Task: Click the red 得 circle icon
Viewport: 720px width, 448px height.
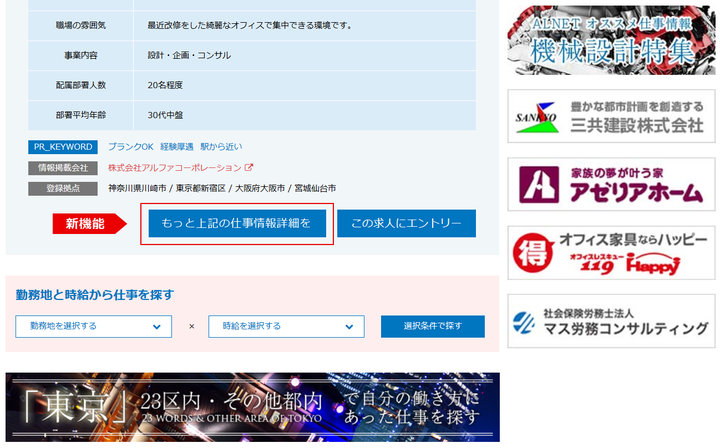Action: [x=533, y=252]
